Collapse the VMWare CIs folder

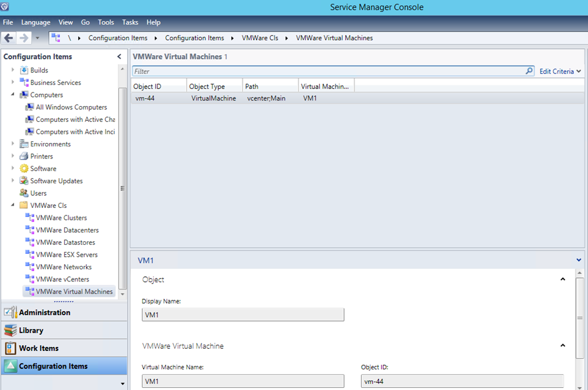click(13, 206)
